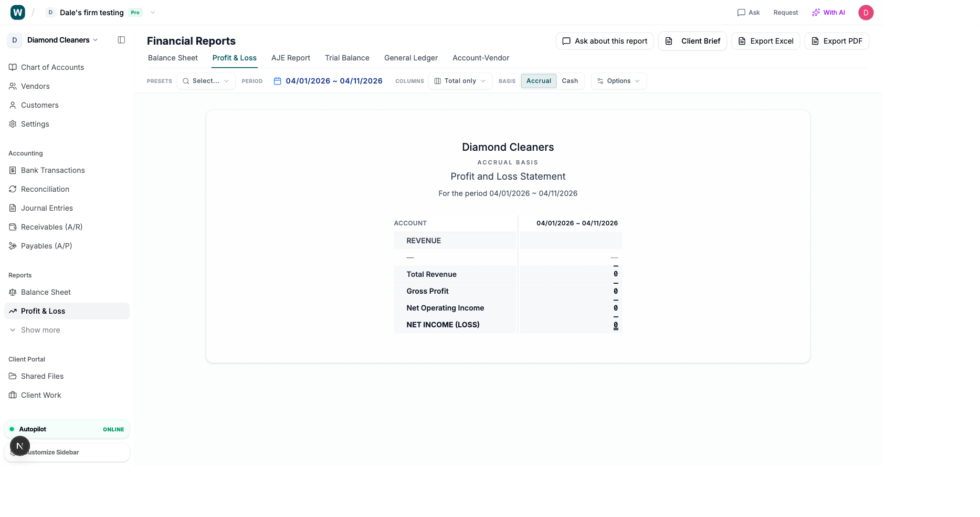Open the Options dropdown menu

618,81
